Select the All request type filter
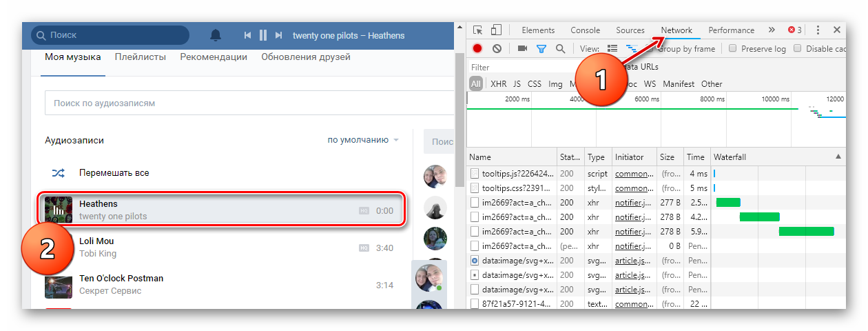 (476, 84)
